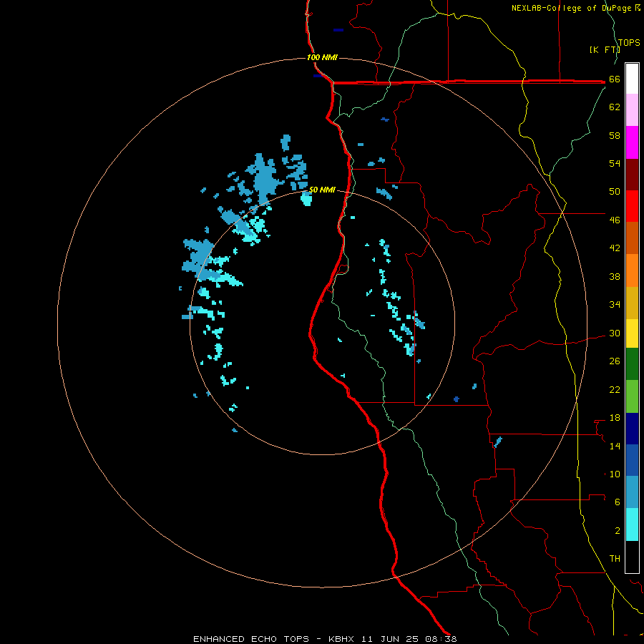Click the legend value '34'

pos(615,304)
